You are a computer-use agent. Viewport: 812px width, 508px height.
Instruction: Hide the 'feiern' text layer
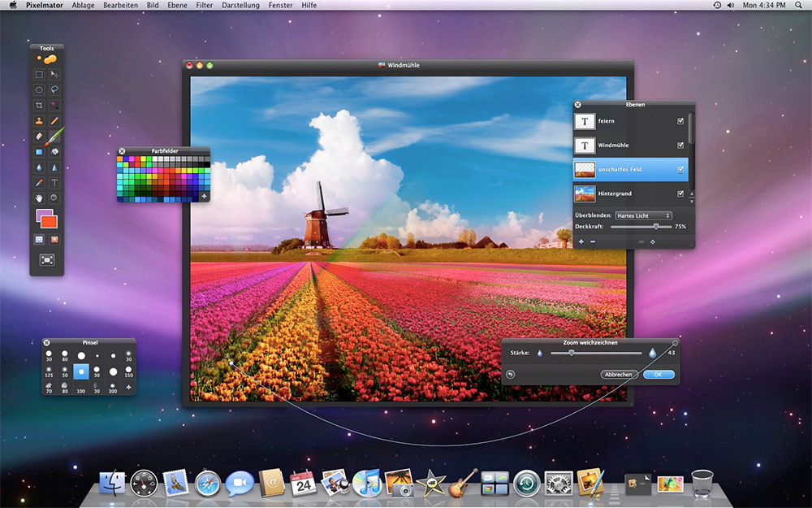click(680, 121)
